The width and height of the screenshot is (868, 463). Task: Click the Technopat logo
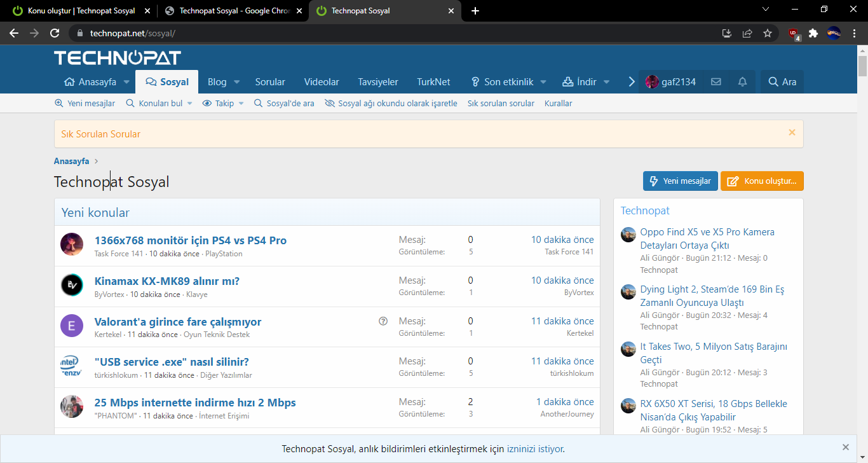pos(118,58)
